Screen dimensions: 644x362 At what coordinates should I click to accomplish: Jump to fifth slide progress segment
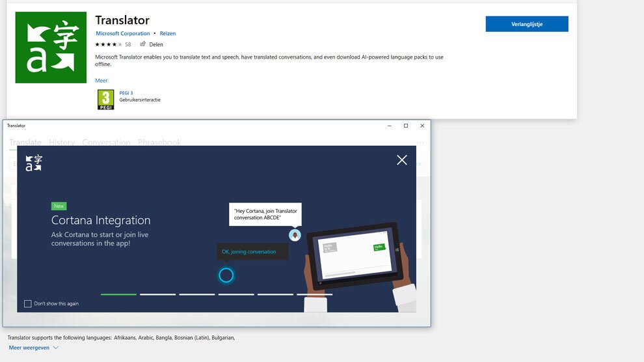(x=276, y=294)
